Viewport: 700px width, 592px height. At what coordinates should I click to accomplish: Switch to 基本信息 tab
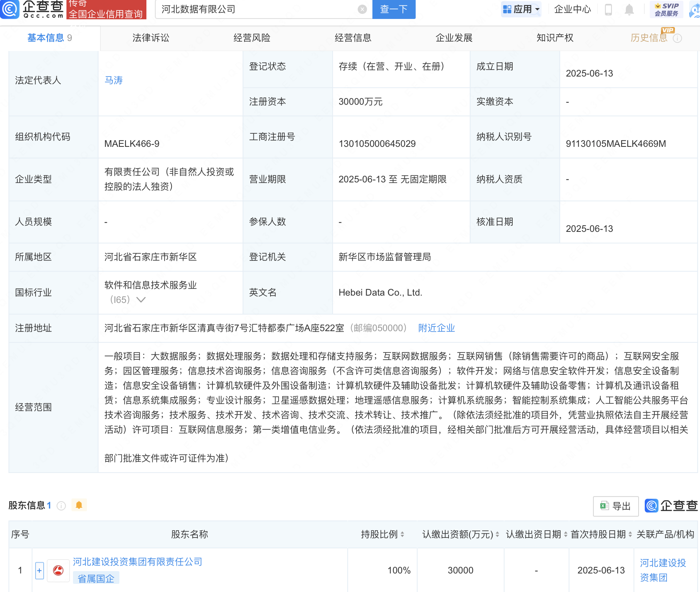(x=50, y=38)
